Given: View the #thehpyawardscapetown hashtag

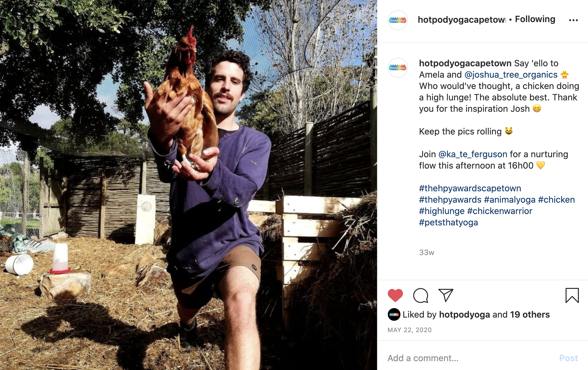Looking at the screenshot, I should tap(470, 188).
